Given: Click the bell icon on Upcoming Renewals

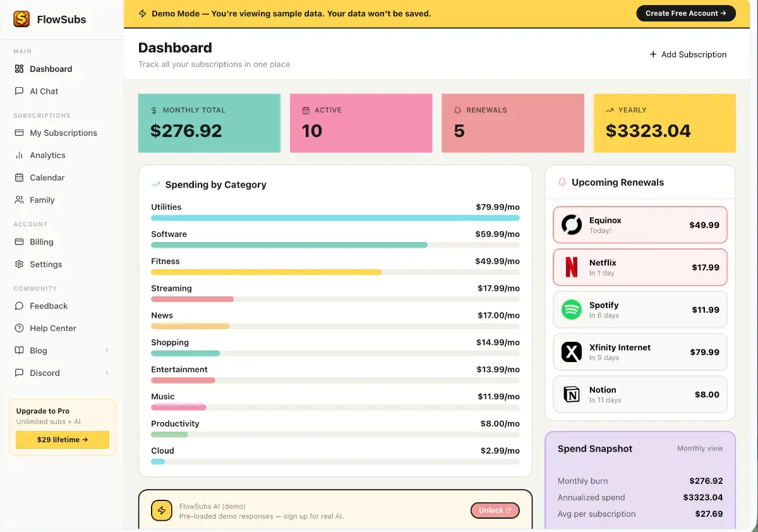Looking at the screenshot, I should (x=562, y=182).
